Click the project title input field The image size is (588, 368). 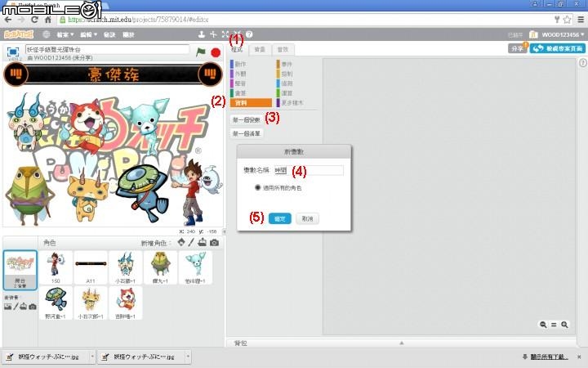click(x=107, y=49)
